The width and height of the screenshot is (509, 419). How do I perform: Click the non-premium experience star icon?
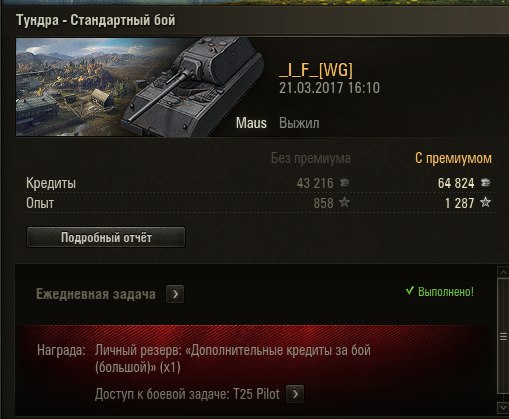point(344,202)
